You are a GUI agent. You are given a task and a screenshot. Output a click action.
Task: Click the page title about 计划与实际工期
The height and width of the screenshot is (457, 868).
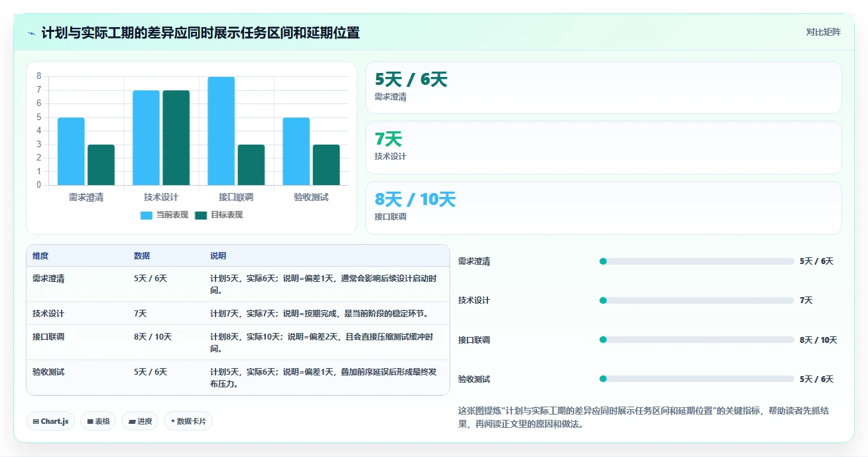point(200,33)
